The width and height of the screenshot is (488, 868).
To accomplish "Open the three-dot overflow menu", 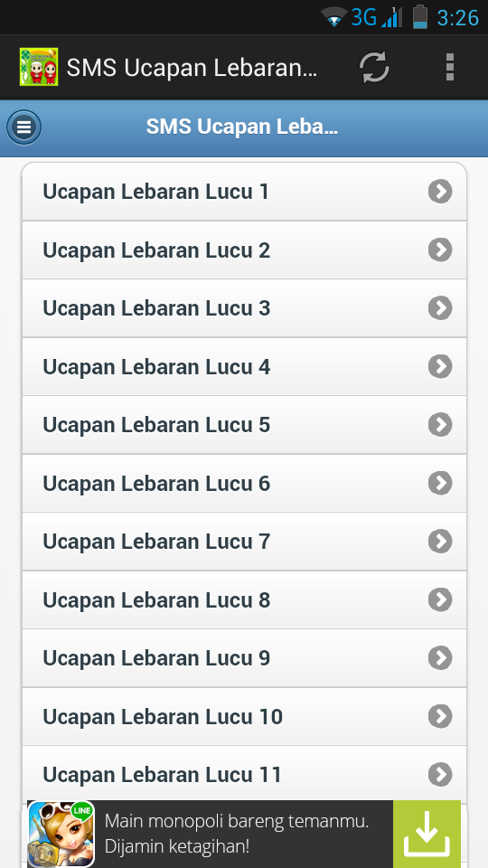I will coord(450,68).
